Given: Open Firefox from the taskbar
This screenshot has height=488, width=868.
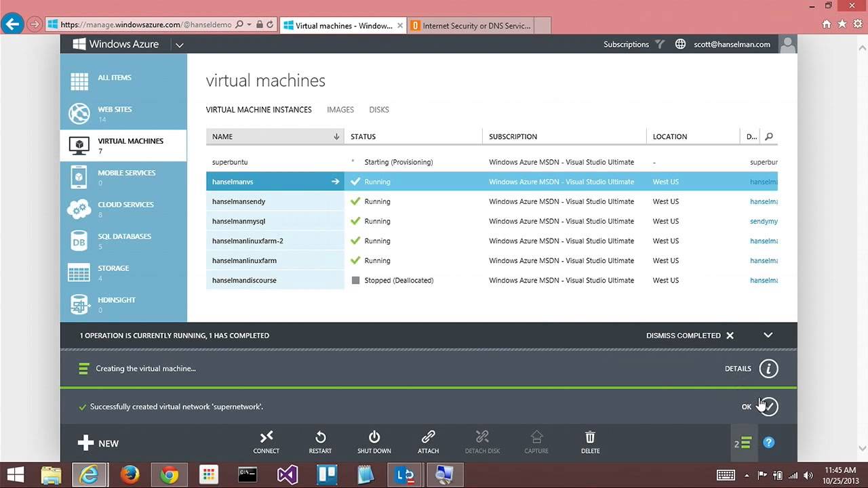Looking at the screenshot, I should [130, 475].
